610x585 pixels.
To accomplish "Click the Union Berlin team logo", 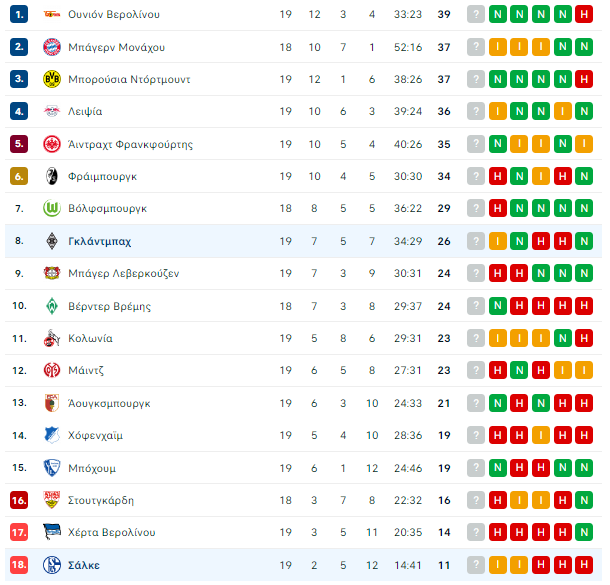I will [x=52, y=14].
